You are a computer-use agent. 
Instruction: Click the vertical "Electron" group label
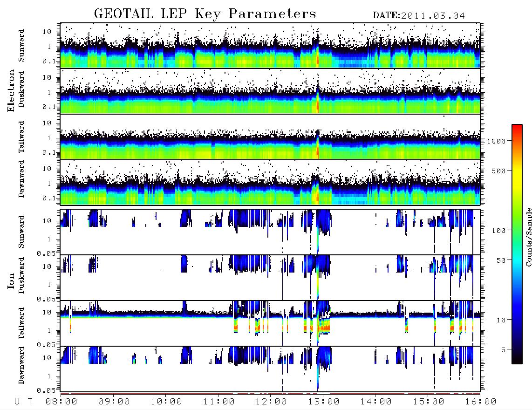click(x=11, y=90)
